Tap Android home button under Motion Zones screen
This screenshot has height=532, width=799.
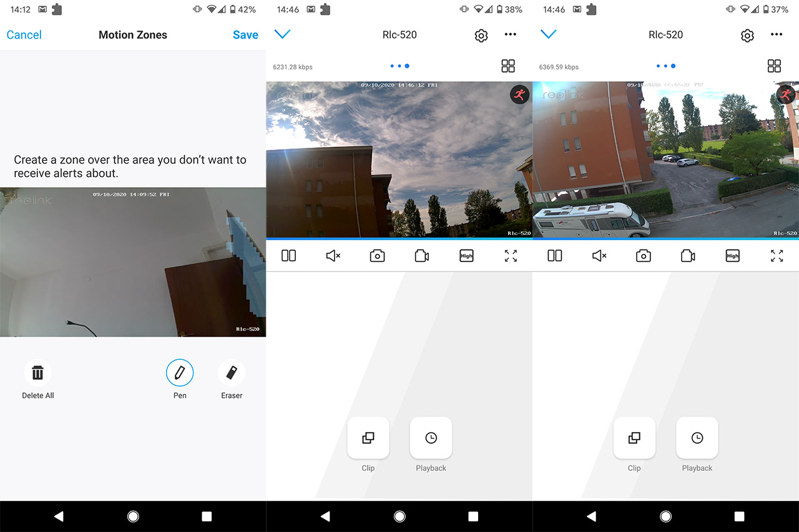click(133, 516)
